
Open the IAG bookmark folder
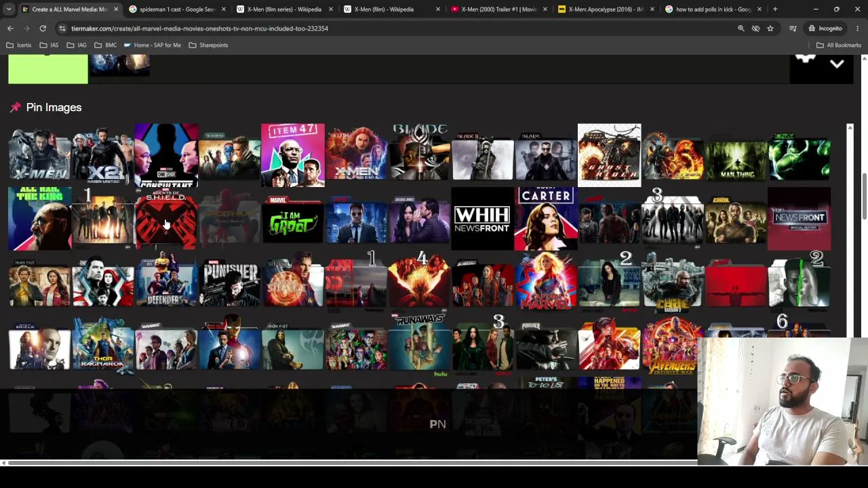[77, 45]
